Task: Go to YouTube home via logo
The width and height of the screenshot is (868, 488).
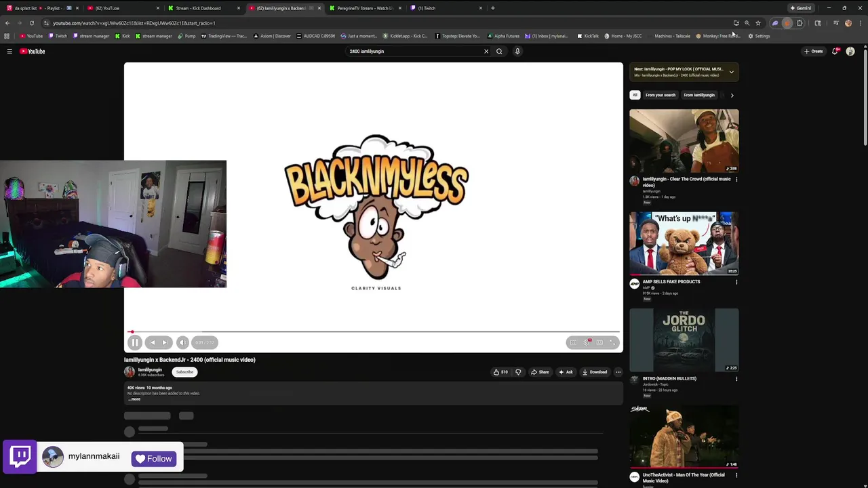Action: point(33,52)
